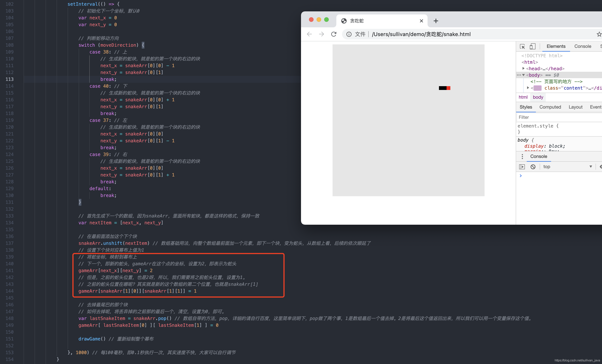Click line number 113 in the editor

(x=10, y=79)
